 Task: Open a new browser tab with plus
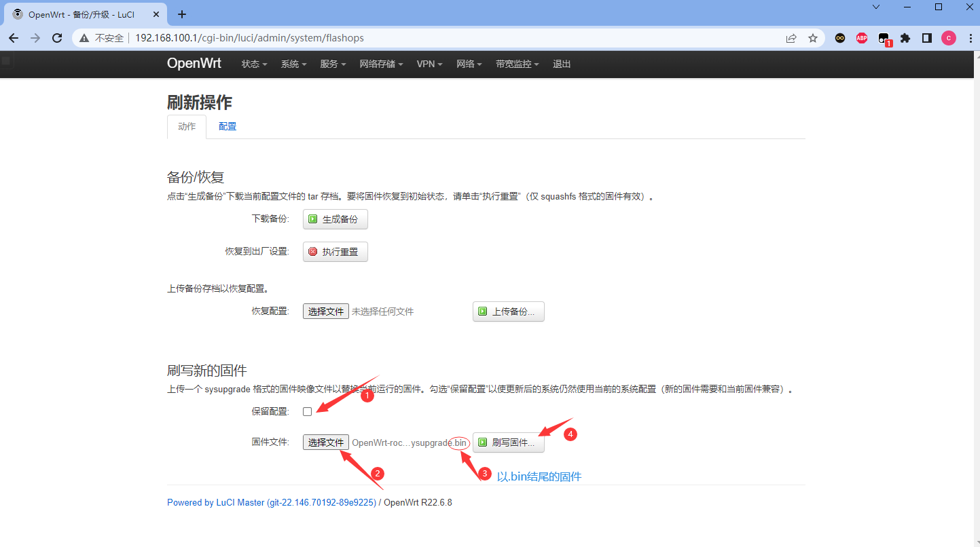pyautogui.click(x=182, y=14)
